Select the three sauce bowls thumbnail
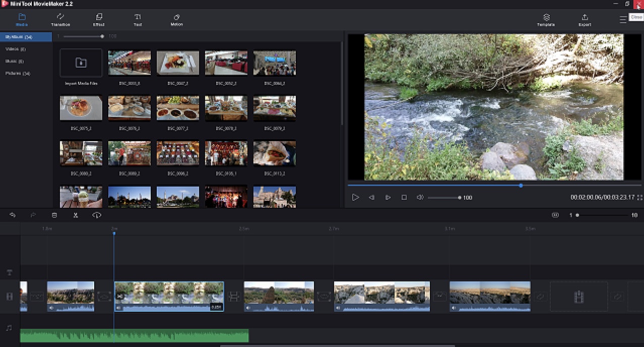 [x=177, y=108]
